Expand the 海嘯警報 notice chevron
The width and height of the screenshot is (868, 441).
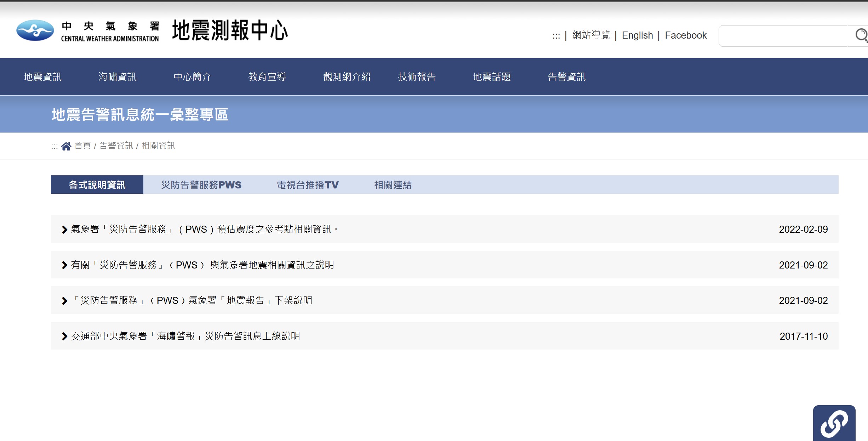64,336
